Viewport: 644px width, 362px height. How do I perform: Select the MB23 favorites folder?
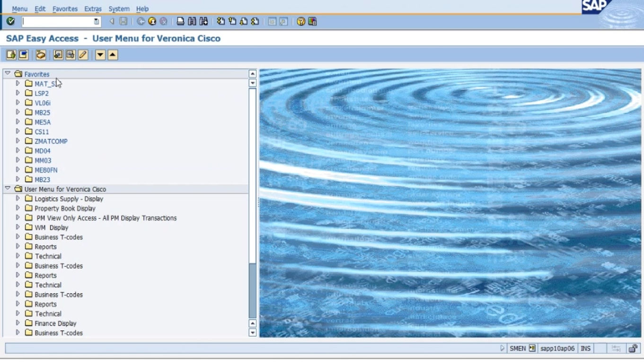42,179
